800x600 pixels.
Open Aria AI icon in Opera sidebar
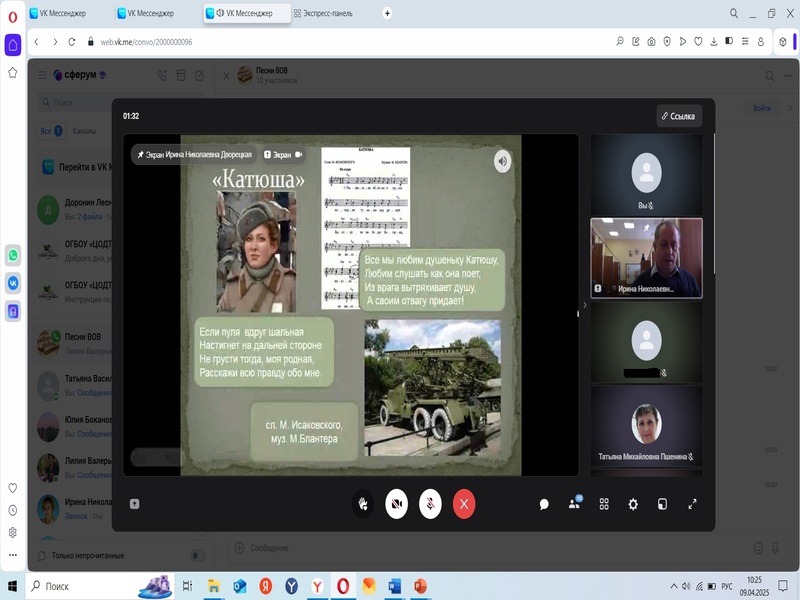13,311
